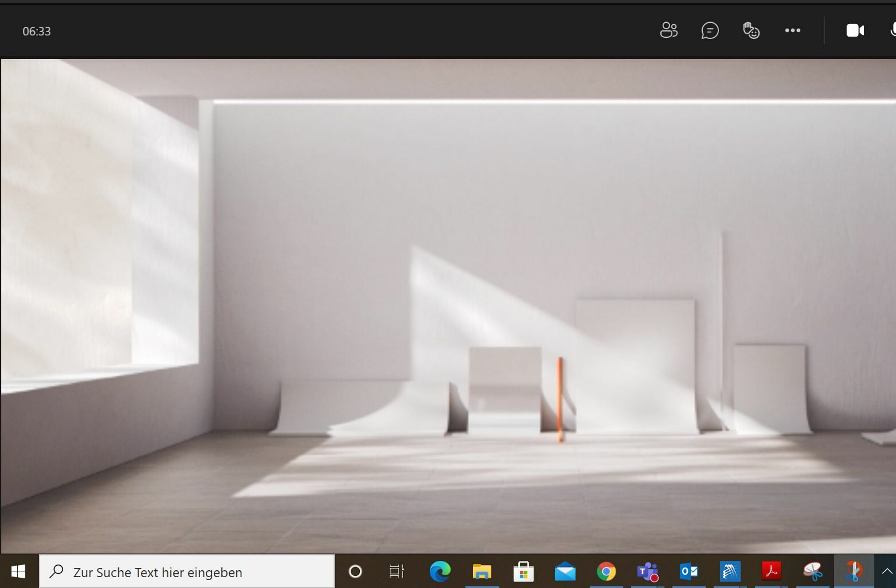Screen dimensions: 896x588
Task: Open reactions and raise hand menu
Action: (x=751, y=31)
